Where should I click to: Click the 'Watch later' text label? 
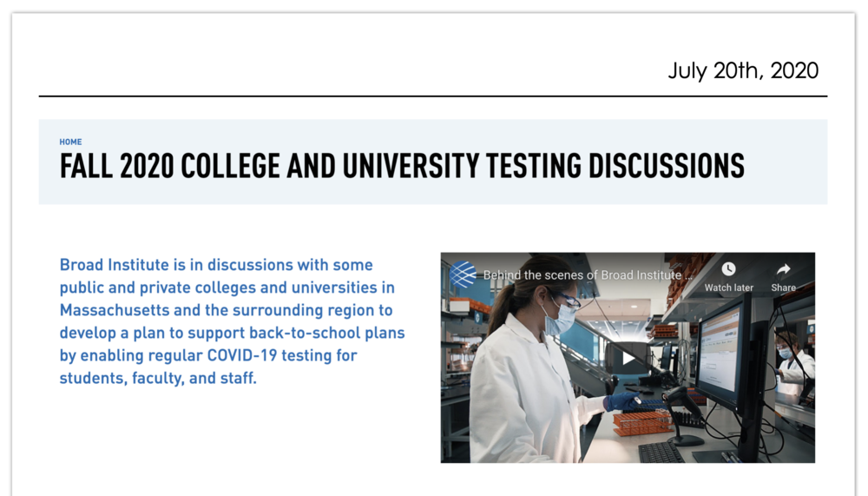[x=728, y=288]
